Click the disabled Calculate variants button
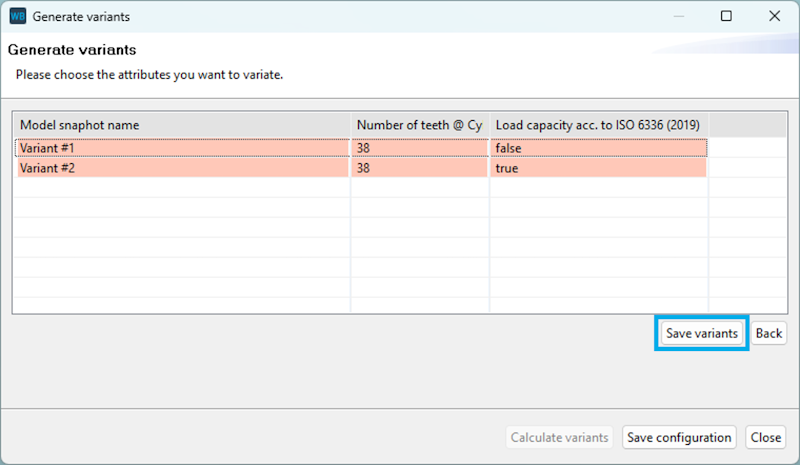This screenshot has height=465, width=800. (x=559, y=437)
